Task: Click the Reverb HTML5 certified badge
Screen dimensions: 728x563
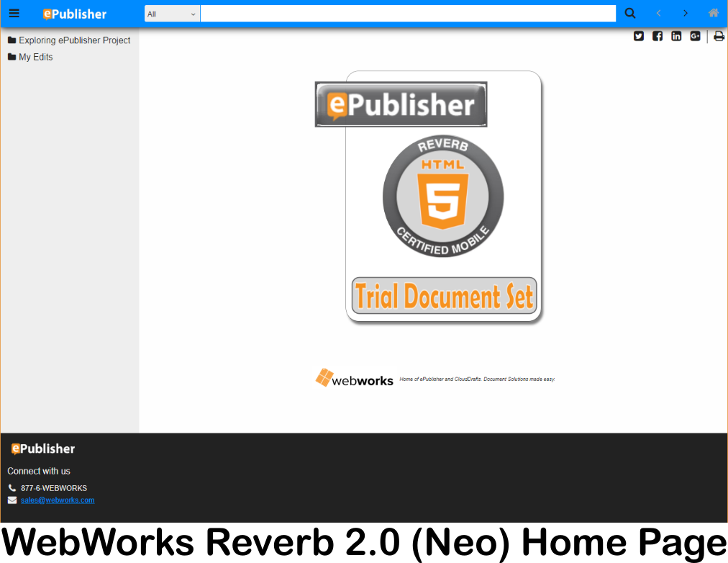Action: (443, 196)
